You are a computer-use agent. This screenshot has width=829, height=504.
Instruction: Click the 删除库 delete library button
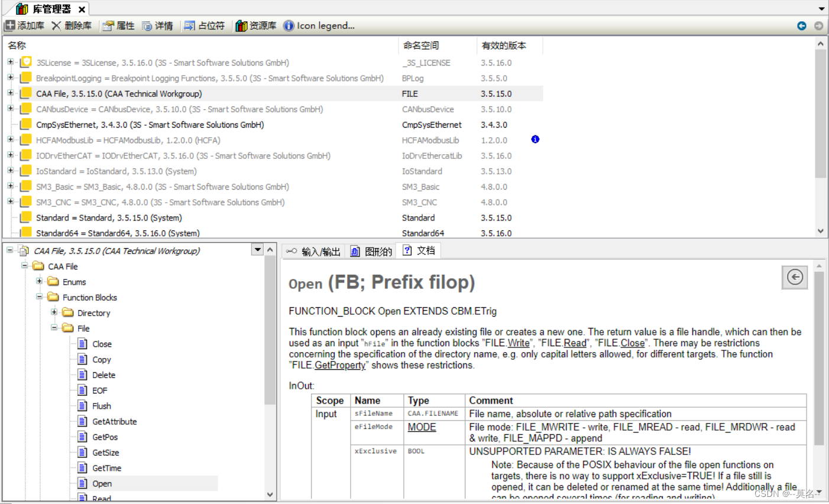click(72, 25)
